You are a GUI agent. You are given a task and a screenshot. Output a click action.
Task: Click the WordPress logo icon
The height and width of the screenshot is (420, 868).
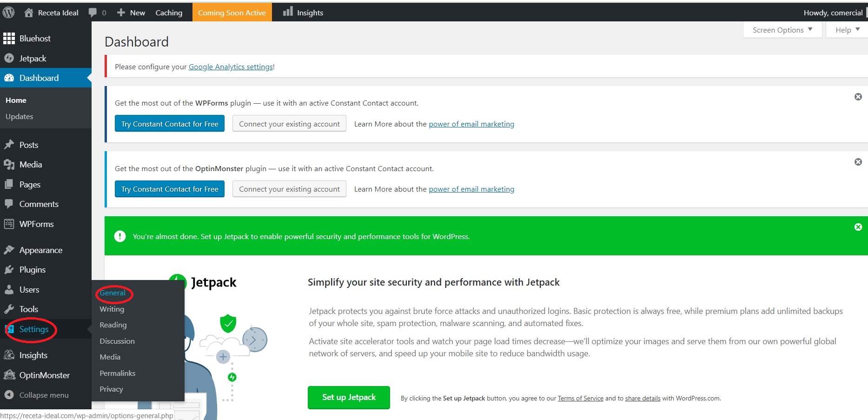tap(9, 13)
